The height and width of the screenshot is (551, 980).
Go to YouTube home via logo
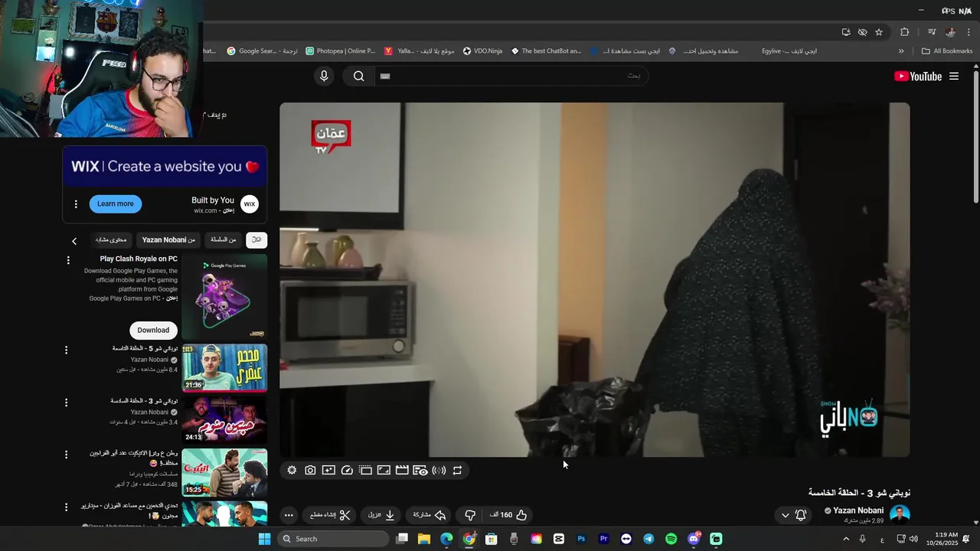tap(918, 76)
